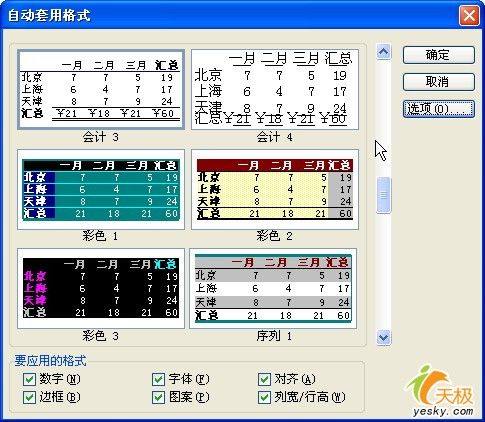485x422 pixels.
Task: Disable the 对齐(A) checkbox
Action: [264, 379]
